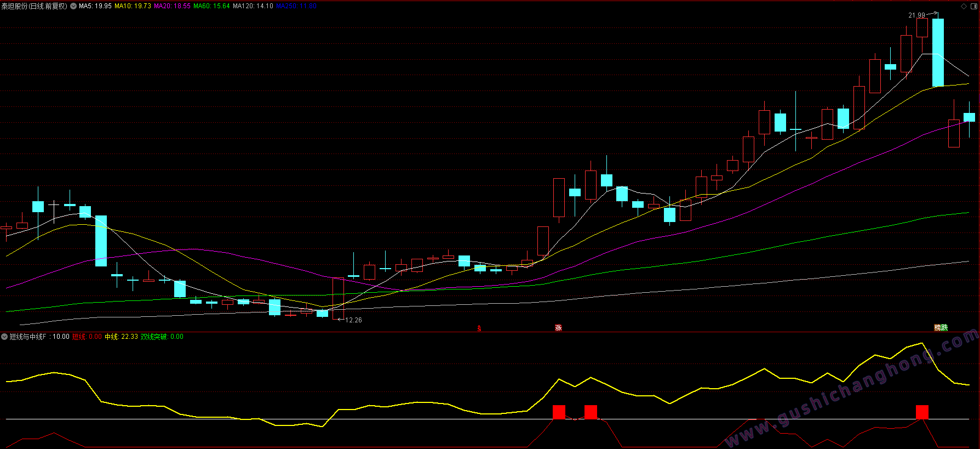Click the 21.99 high price label
Screen dimensions: 980x449
pos(916,15)
